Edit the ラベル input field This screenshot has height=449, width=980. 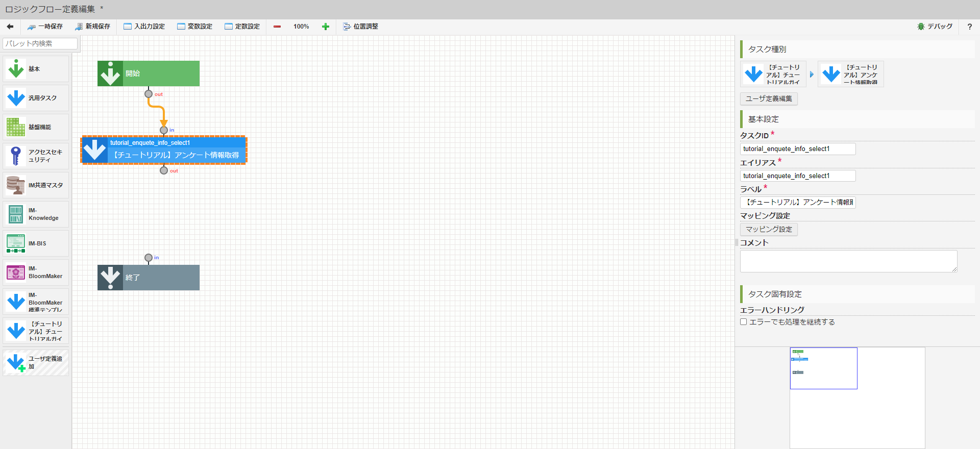pyautogui.click(x=798, y=203)
